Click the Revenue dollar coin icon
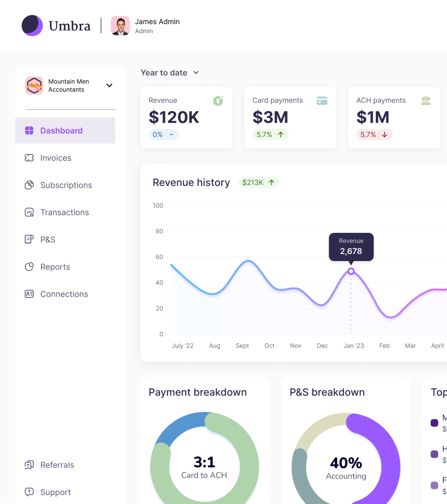 (218, 101)
